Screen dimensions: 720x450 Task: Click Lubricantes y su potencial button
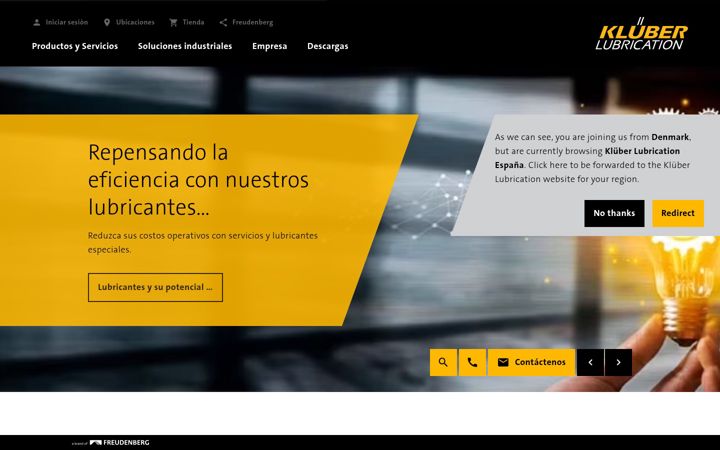pos(155,287)
